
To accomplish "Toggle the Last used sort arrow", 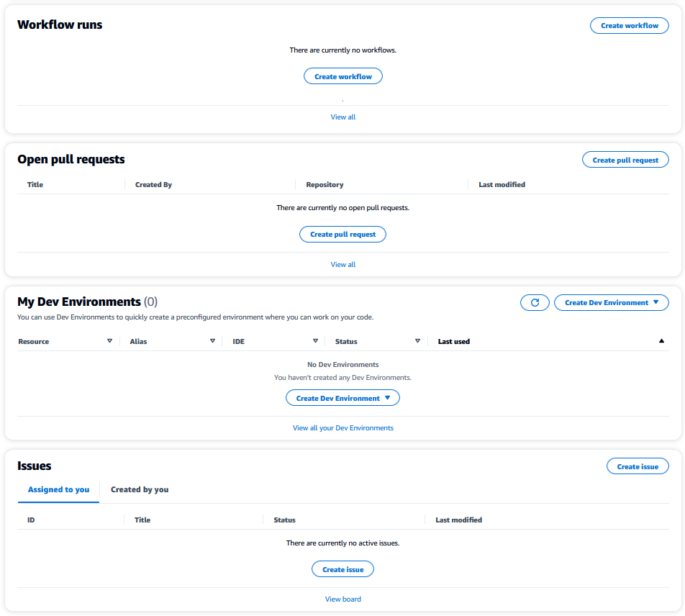I will pos(661,340).
